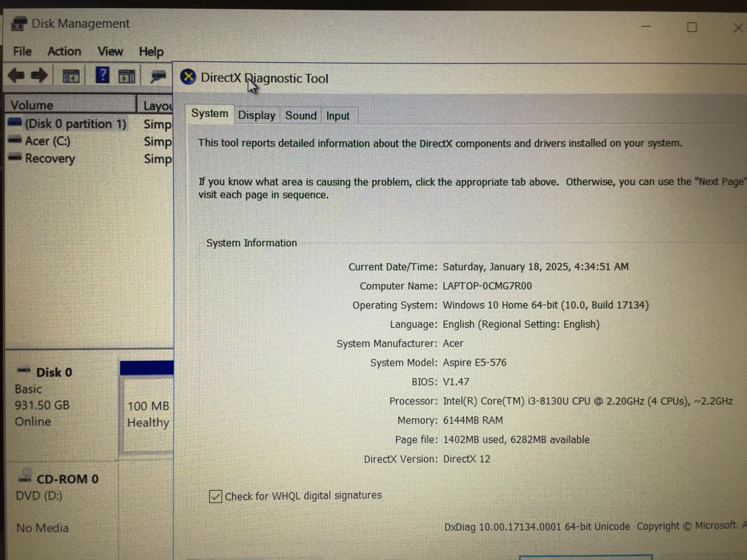Click the DirectX Diagnostic Tool title icon

pos(188,77)
